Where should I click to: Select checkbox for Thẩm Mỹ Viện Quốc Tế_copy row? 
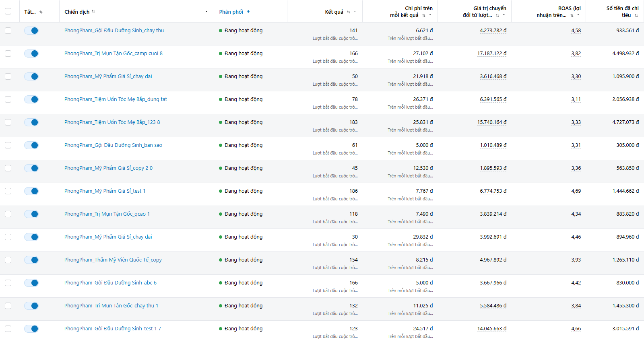8,260
